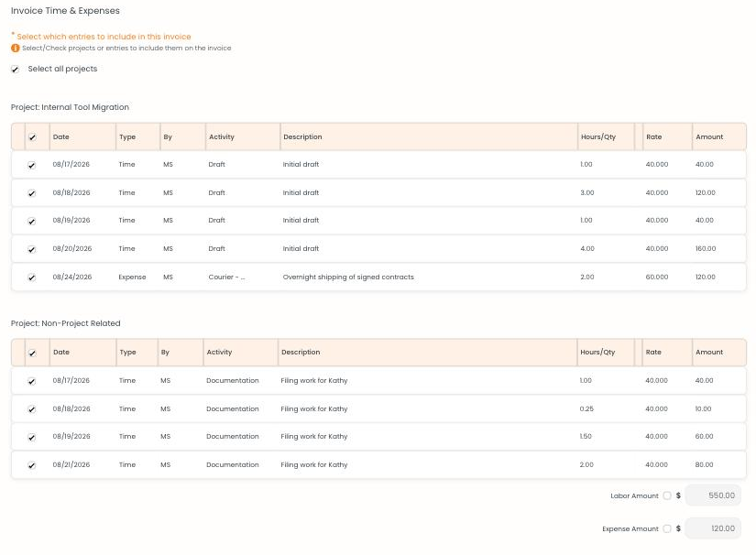The height and width of the screenshot is (555, 756).
Task: Uncheck the 08/19/2026 Initial draft entry
Action: click(32, 221)
